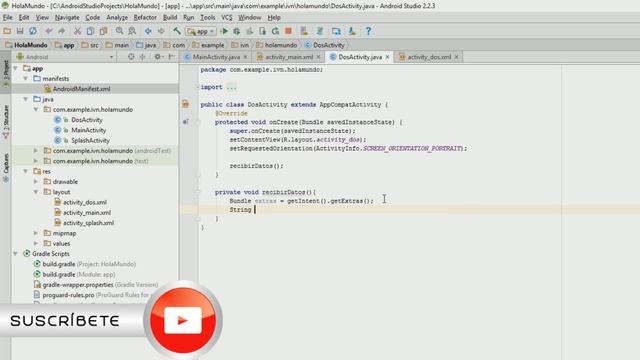Open the SDK Manager icon
Viewport: 640px width, 360px height.
351,31
